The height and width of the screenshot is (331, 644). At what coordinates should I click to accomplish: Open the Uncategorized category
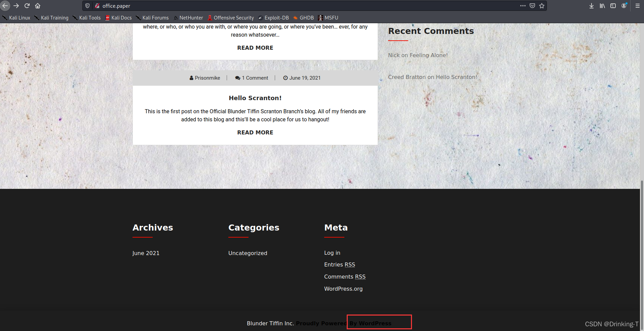pyautogui.click(x=248, y=253)
